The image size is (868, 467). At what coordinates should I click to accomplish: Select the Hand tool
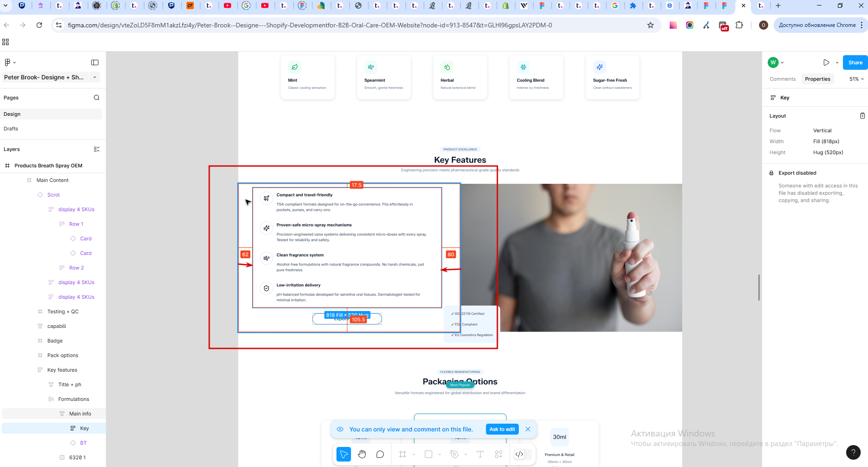pyautogui.click(x=362, y=454)
